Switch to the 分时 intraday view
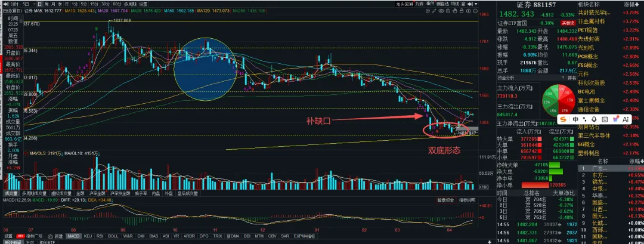This screenshot has height=244, width=644. (14, 4)
